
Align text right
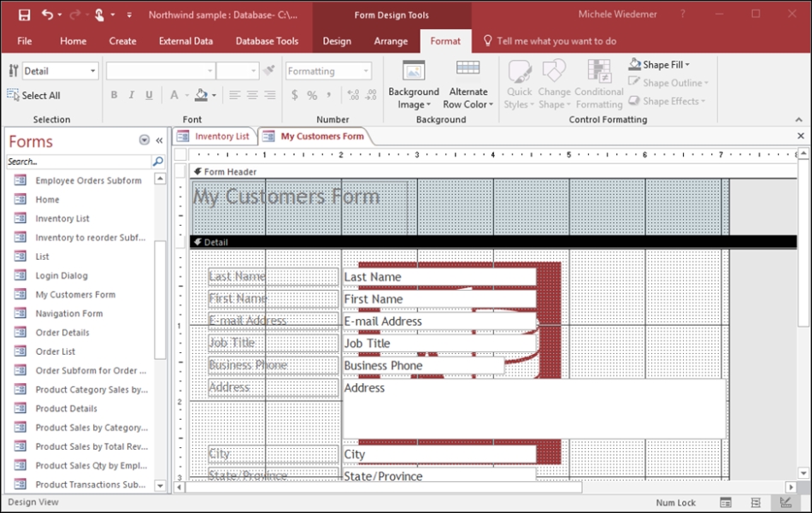[x=270, y=95]
